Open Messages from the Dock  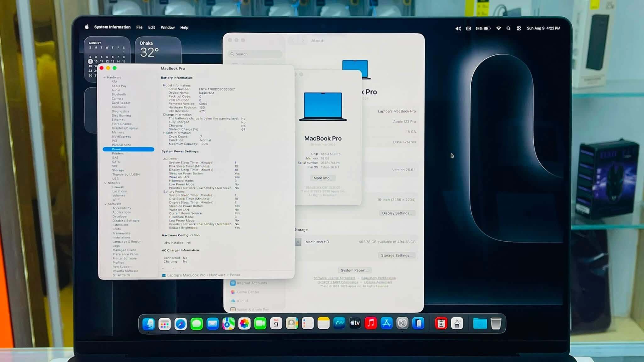(x=197, y=324)
